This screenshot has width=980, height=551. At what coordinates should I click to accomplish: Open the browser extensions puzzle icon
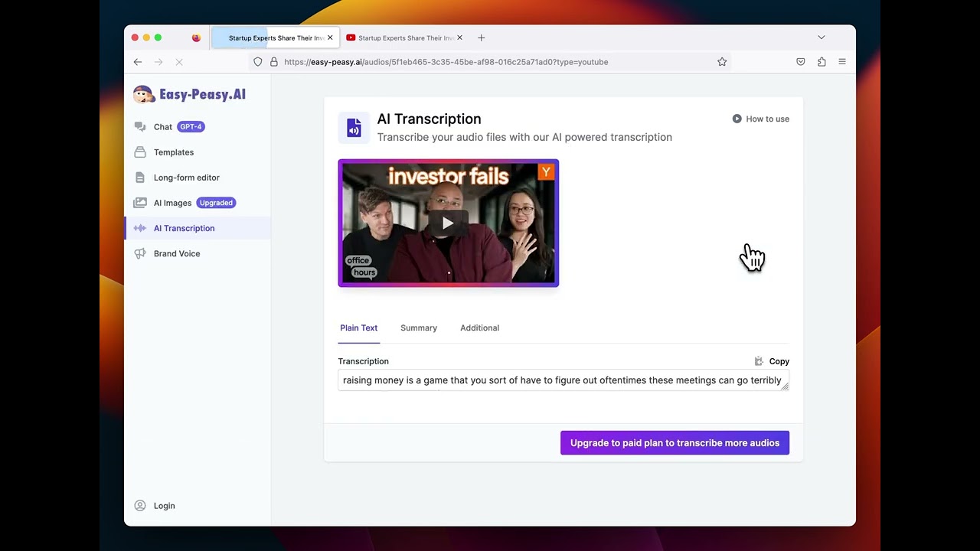coord(822,62)
